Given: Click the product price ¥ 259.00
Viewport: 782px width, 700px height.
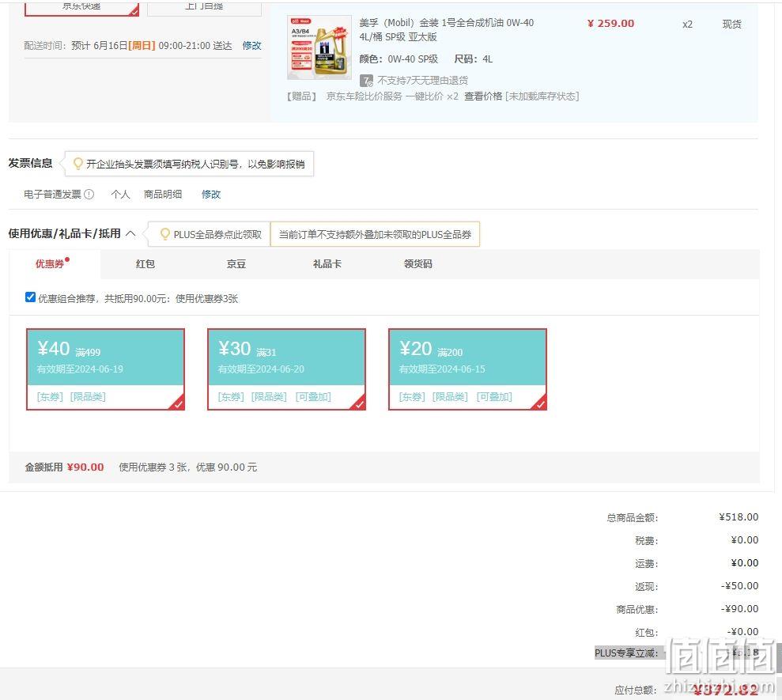Looking at the screenshot, I should pos(611,24).
